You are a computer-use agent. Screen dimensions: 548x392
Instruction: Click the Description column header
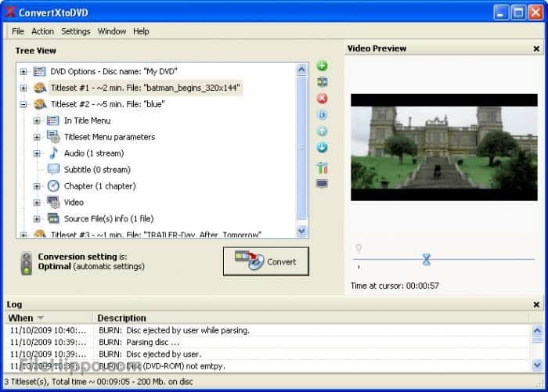(311, 318)
